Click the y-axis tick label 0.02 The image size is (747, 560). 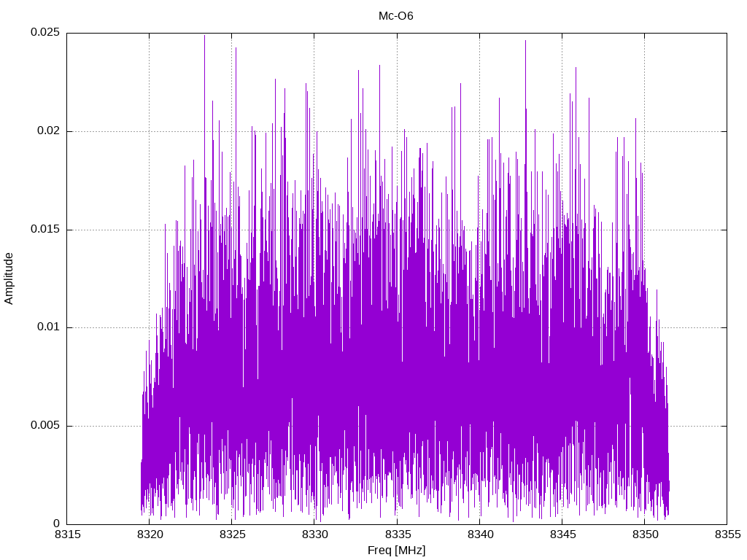(49, 131)
